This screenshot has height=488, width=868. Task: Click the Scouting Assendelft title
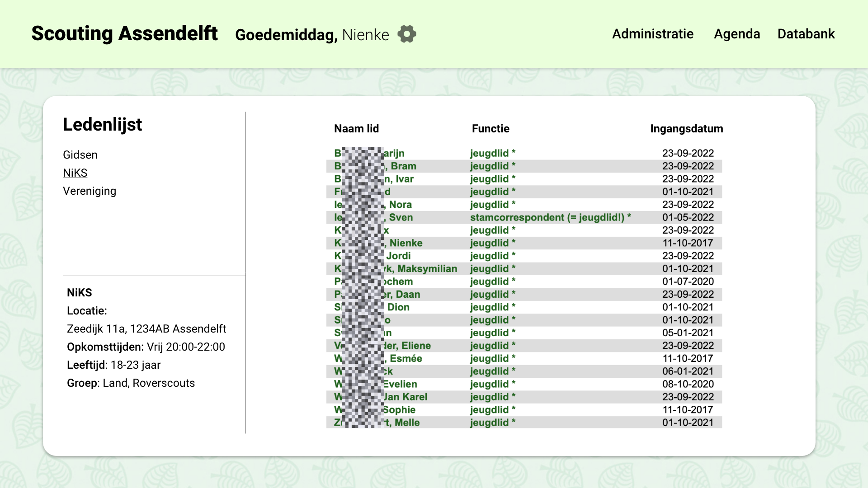[124, 33]
